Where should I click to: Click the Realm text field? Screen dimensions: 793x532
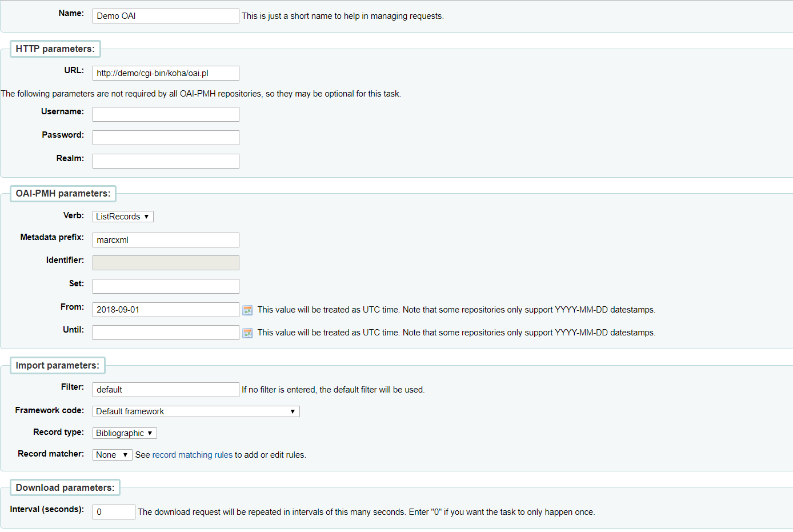click(x=166, y=161)
